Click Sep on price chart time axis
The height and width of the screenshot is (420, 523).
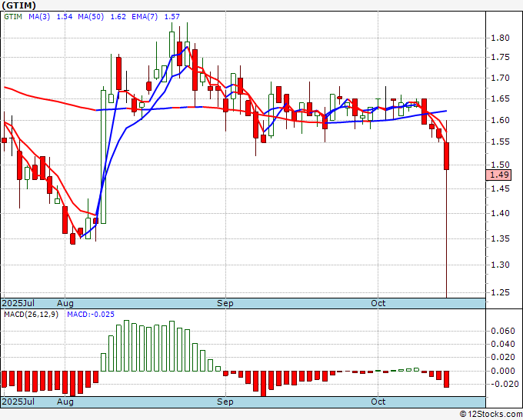[x=225, y=303]
